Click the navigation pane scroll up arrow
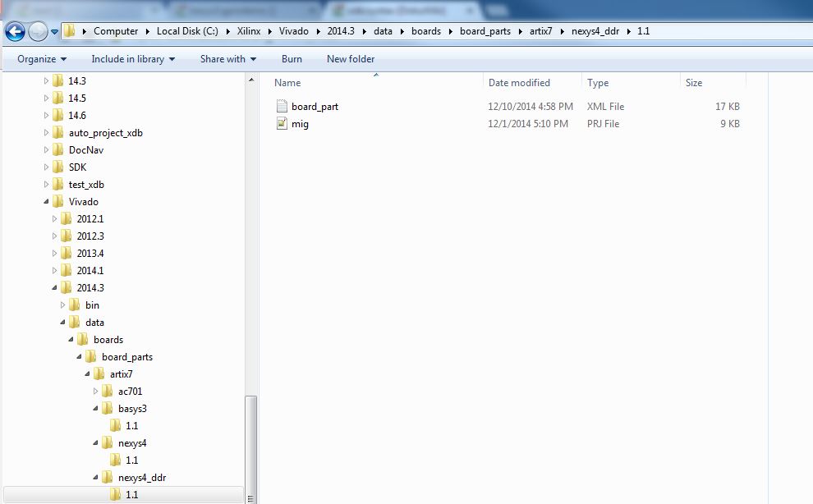This screenshot has width=813, height=504. pyautogui.click(x=251, y=80)
